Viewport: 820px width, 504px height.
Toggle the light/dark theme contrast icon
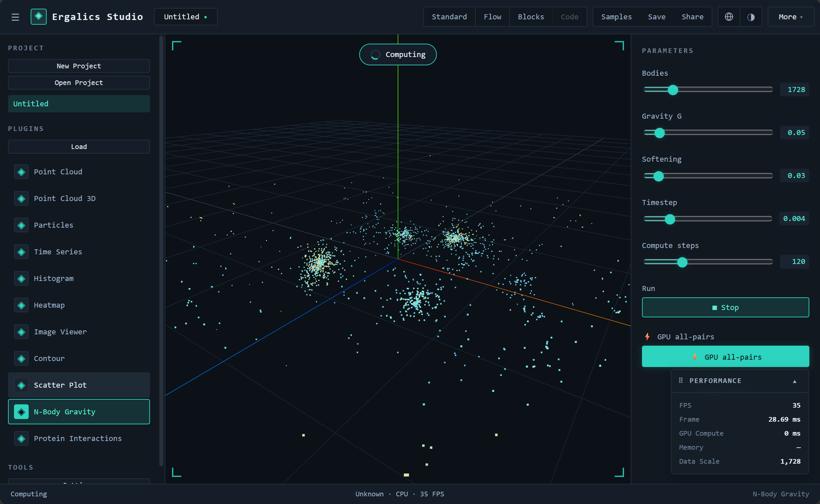(751, 17)
